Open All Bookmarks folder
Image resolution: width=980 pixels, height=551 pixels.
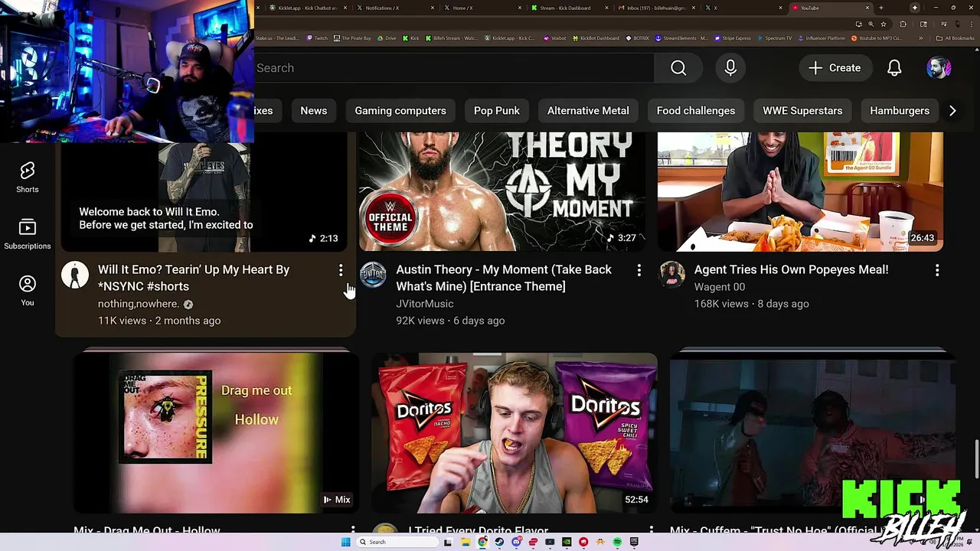coord(955,38)
